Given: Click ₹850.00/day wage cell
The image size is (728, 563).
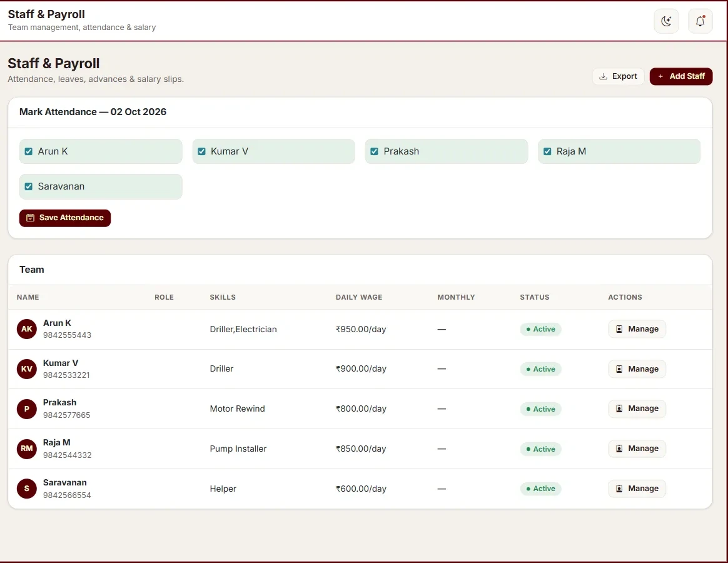Looking at the screenshot, I should pyautogui.click(x=361, y=449).
